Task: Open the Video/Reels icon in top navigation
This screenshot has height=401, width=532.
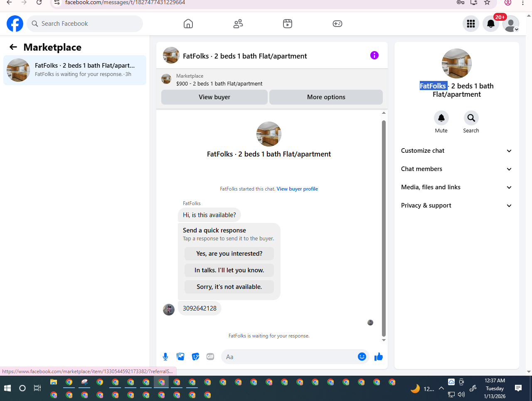Action: (x=288, y=24)
